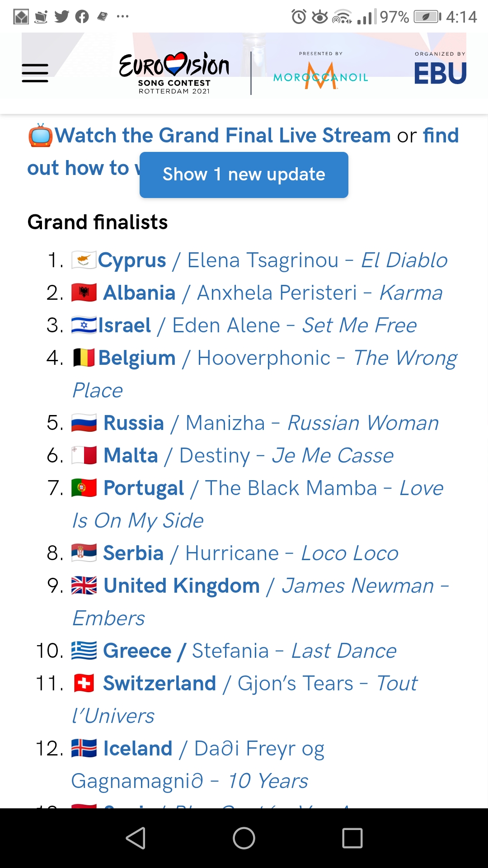Tap the Android recent apps square

[x=352, y=838]
